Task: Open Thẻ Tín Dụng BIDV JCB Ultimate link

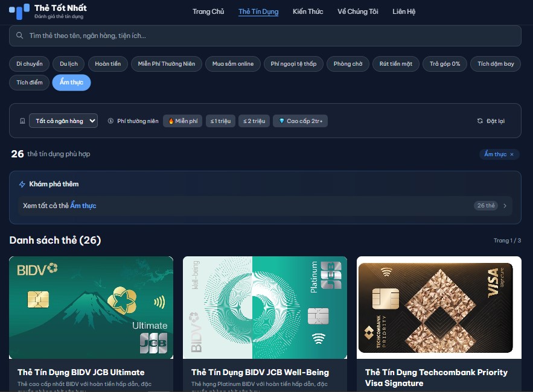Action: coord(81,372)
